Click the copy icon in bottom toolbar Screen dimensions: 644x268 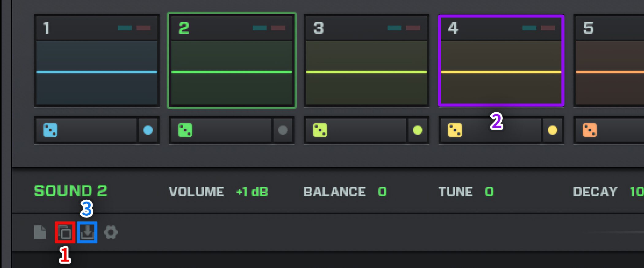65,232
